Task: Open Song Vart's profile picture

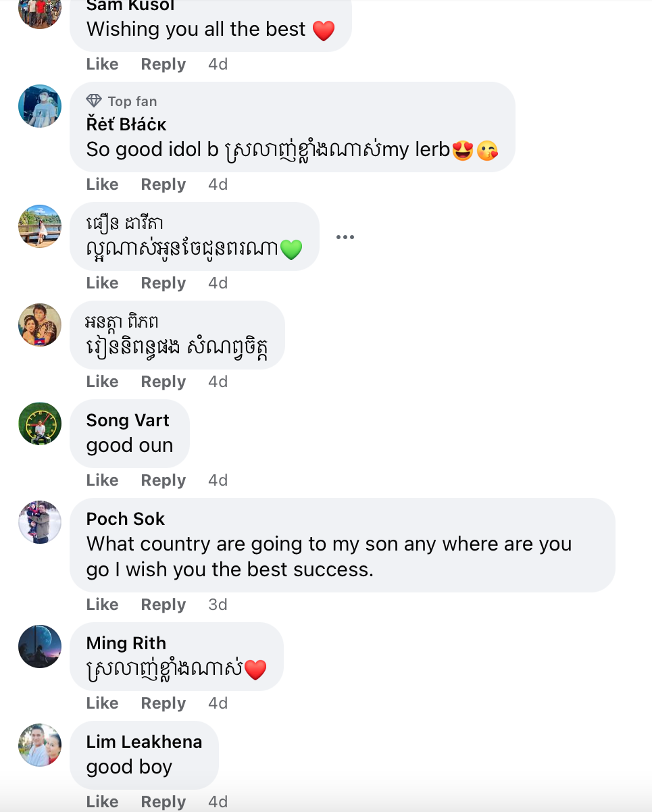Action: (x=40, y=424)
